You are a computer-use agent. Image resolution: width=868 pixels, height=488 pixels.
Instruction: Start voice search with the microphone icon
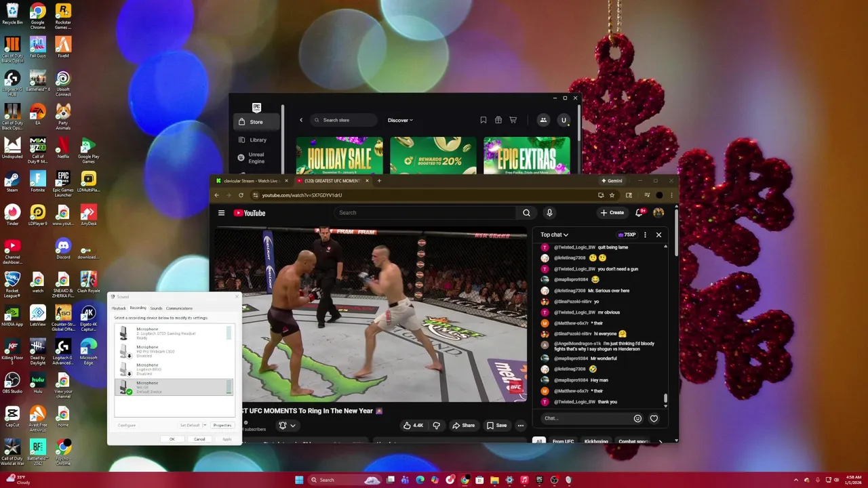(x=549, y=213)
